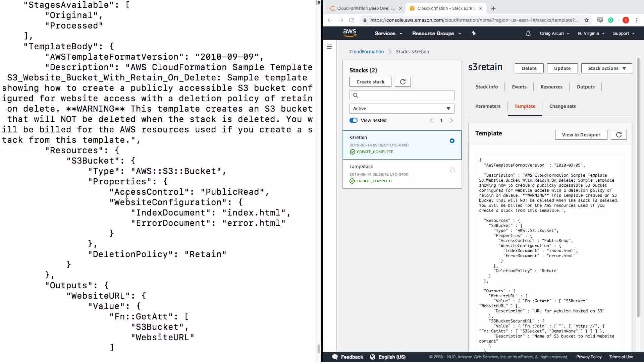The width and height of the screenshot is (644, 362).
Task: Click the notifications bell icon
Action: [528, 34]
